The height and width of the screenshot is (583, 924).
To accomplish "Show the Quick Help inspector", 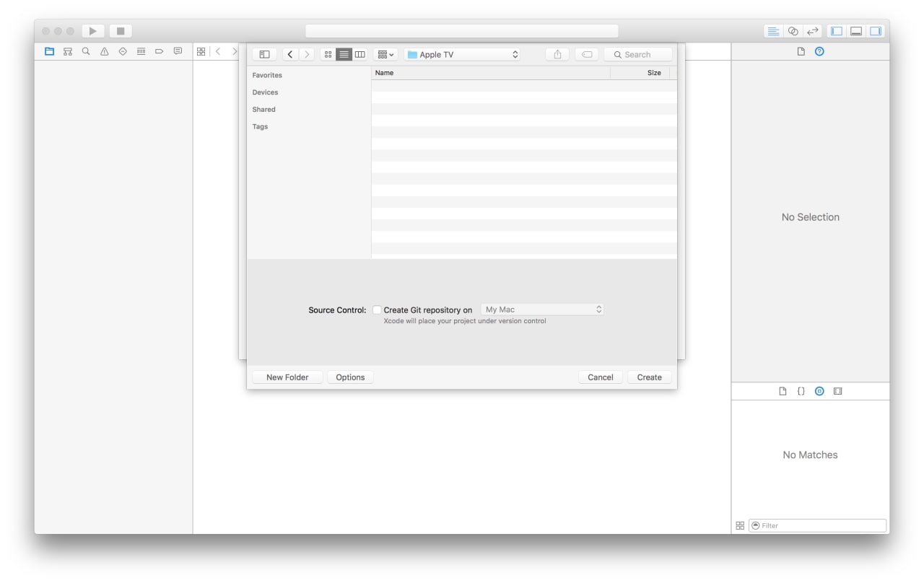I will (819, 51).
